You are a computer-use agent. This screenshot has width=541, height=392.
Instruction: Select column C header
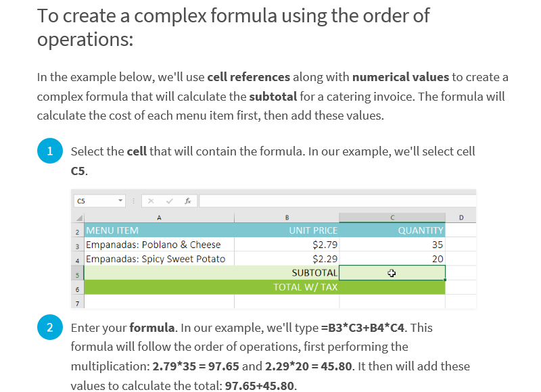pyautogui.click(x=392, y=218)
